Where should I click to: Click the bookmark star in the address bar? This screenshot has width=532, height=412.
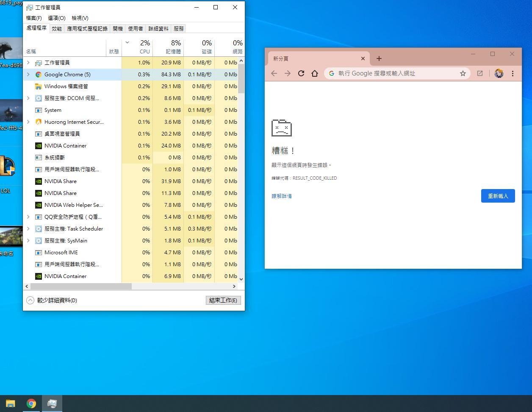point(463,73)
